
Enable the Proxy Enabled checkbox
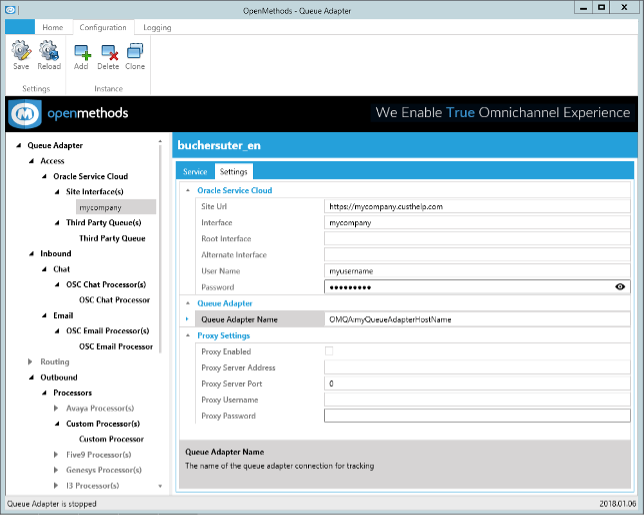pos(329,351)
